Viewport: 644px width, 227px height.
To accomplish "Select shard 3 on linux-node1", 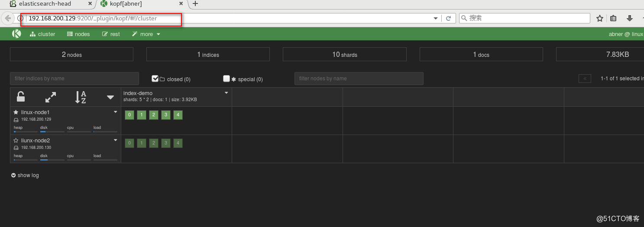I will tap(166, 115).
